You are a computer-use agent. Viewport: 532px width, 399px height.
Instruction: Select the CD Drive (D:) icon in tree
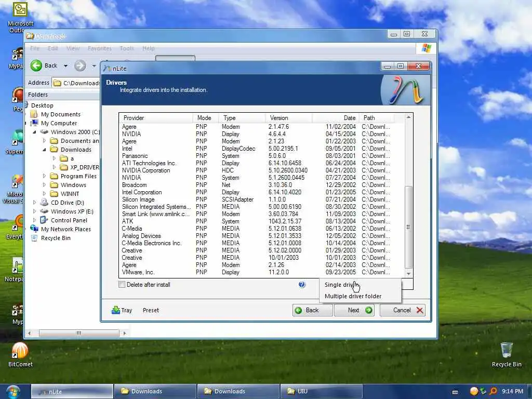[x=44, y=203]
